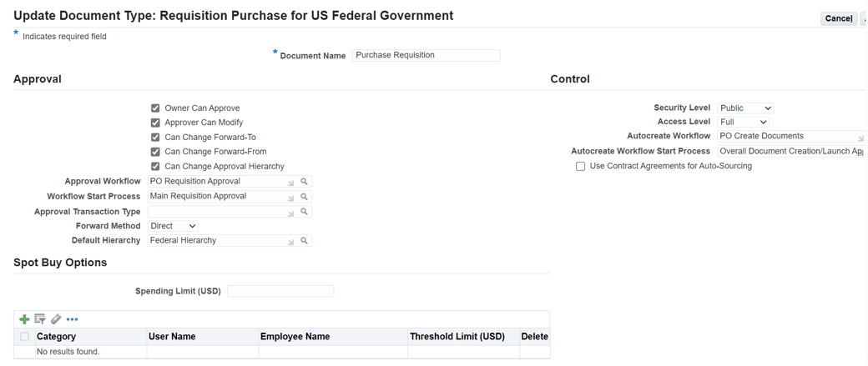
Task: Open the three-dots more actions menu
Action: (73, 319)
